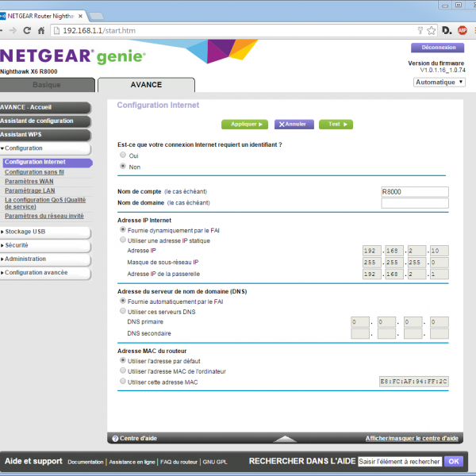The height and width of the screenshot is (476, 476).
Task: Click the browser forward arrow
Action: pos(14,30)
